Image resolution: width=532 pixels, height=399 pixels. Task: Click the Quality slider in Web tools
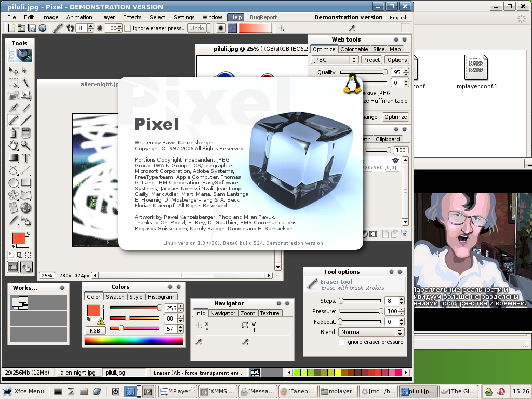pos(363,72)
